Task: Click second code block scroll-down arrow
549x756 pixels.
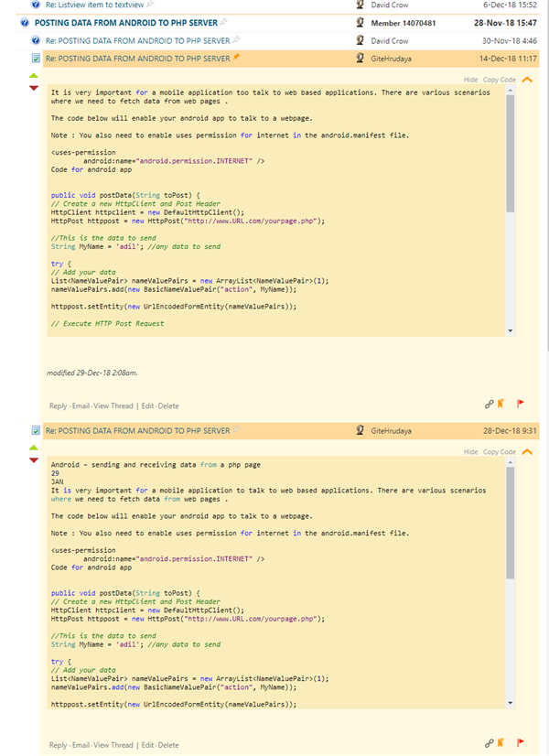Action: 511,703
